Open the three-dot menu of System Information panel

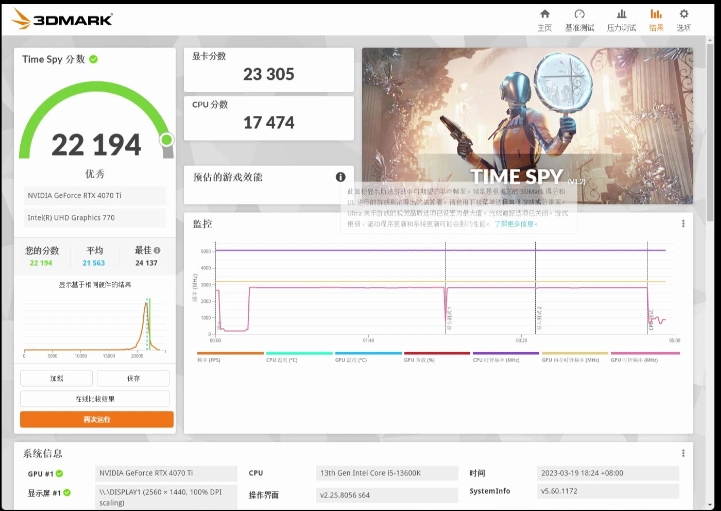683,453
